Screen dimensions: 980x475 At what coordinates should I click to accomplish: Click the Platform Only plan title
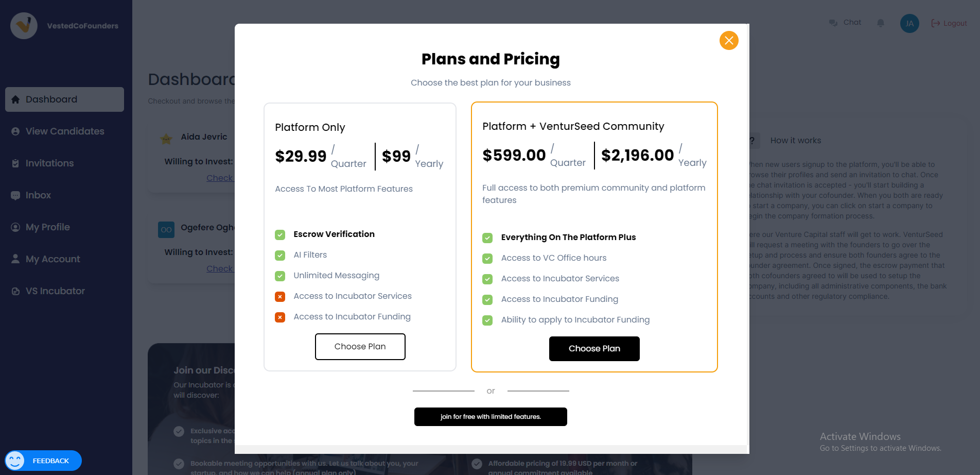click(x=310, y=127)
